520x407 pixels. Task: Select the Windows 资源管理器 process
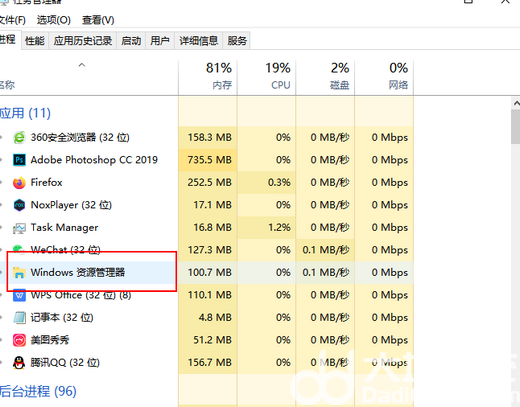pos(78,273)
